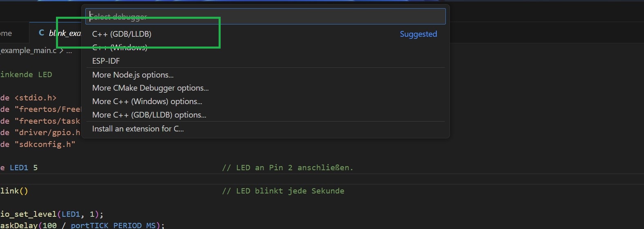Switch to the partially hidden Welcome tab
Image resolution: width=644 pixels, height=229 pixels.
pos(6,33)
